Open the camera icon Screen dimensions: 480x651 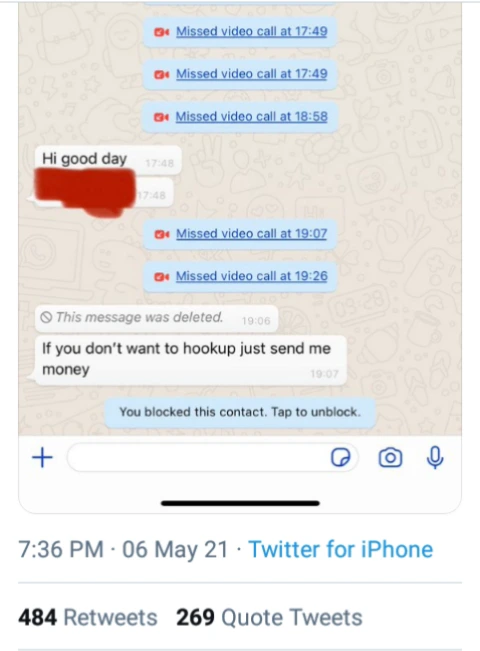(390, 458)
